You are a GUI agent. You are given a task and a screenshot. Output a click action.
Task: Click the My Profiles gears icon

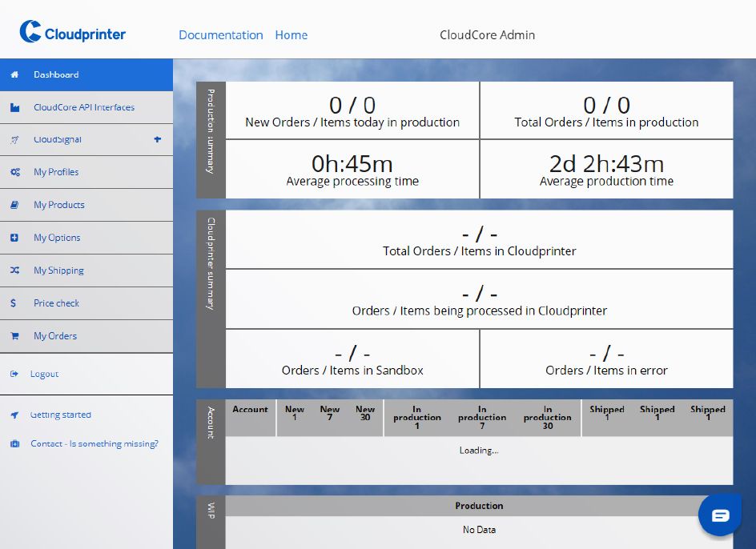[x=15, y=172]
